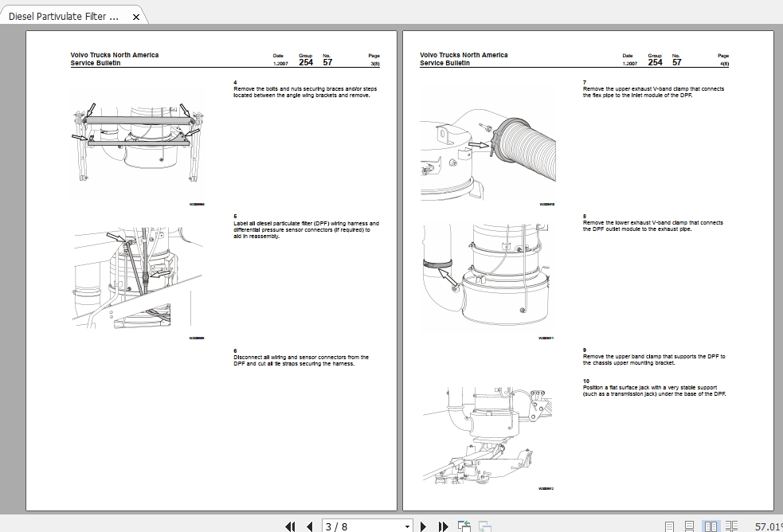Advance to the next page

coord(423,526)
